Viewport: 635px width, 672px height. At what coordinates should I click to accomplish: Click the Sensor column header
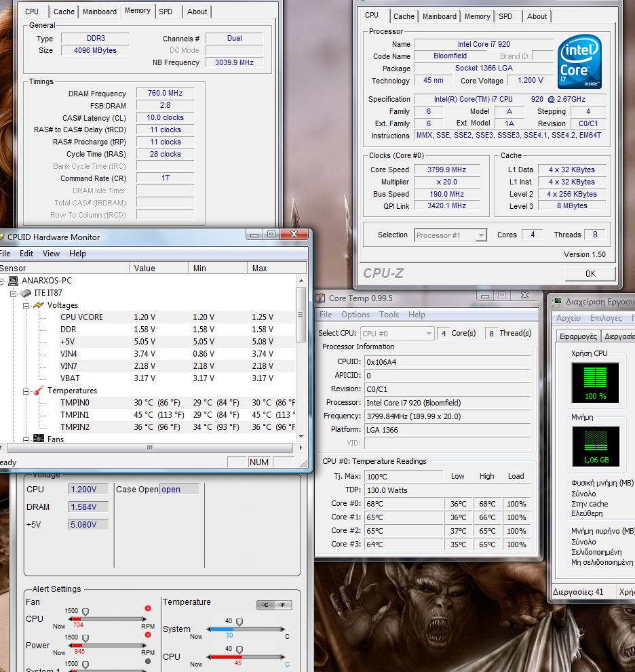click(x=64, y=268)
